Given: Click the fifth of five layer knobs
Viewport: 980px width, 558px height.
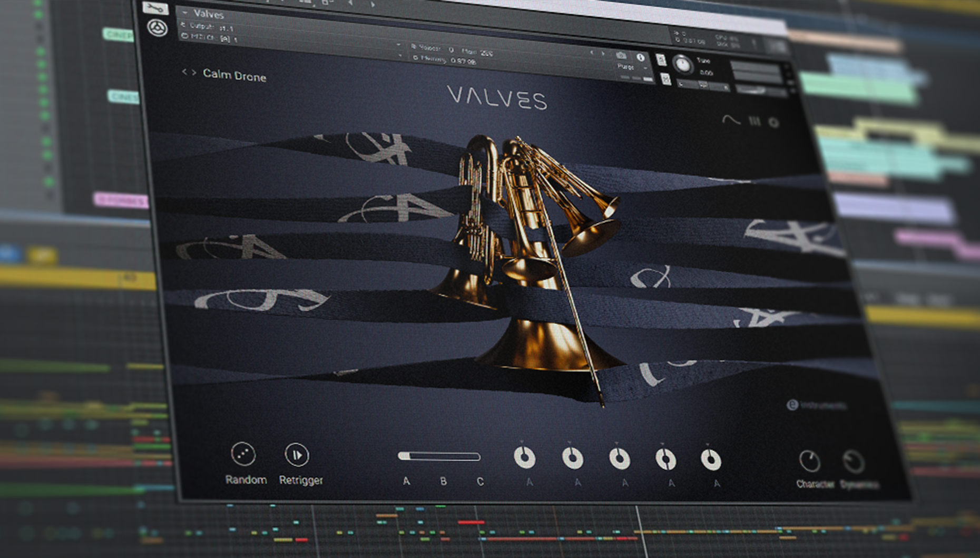Looking at the screenshot, I should pos(711,460).
